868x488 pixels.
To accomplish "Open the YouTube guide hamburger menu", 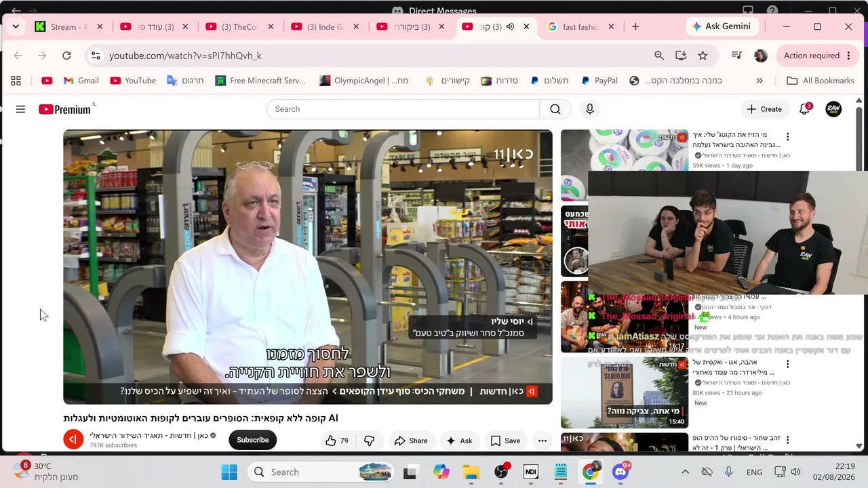I will (20, 109).
